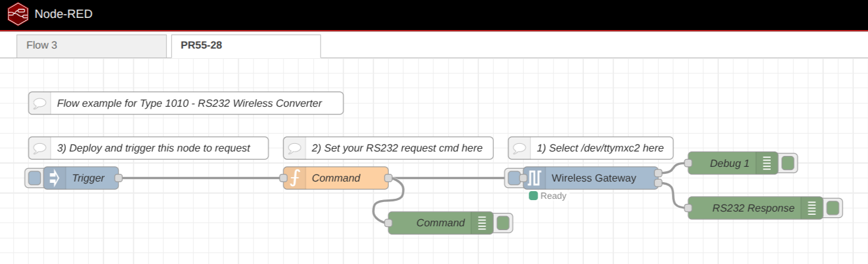
Task: Select the 'Flow example for Type 1010' comment
Action: tap(186, 103)
